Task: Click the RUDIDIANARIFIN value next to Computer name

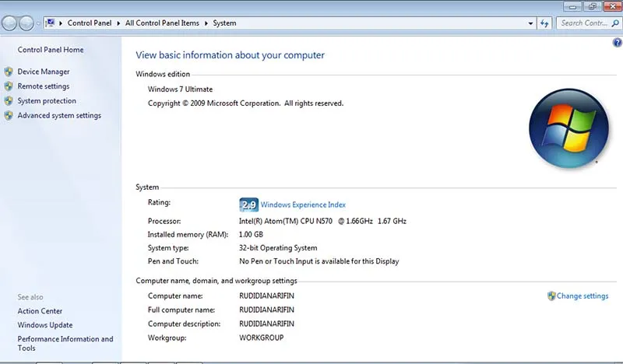Action: tap(266, 296)
